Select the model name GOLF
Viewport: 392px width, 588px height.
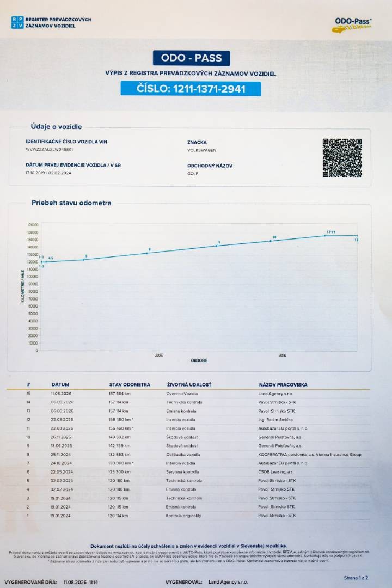pos(193,174)
